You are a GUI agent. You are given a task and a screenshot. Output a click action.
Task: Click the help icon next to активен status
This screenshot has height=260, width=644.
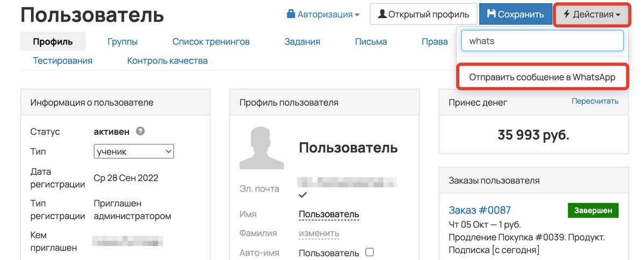pyautogui.click(x=141, y=132)
